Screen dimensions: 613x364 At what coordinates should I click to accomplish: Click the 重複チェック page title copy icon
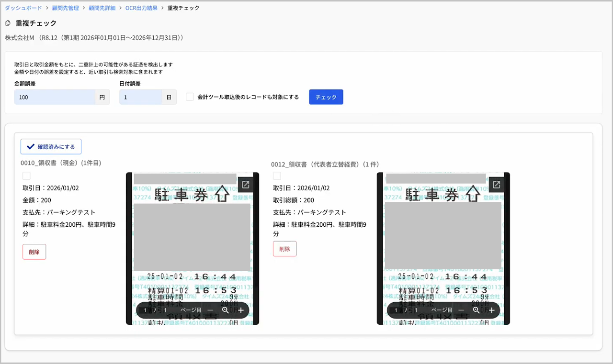[8, 23]
